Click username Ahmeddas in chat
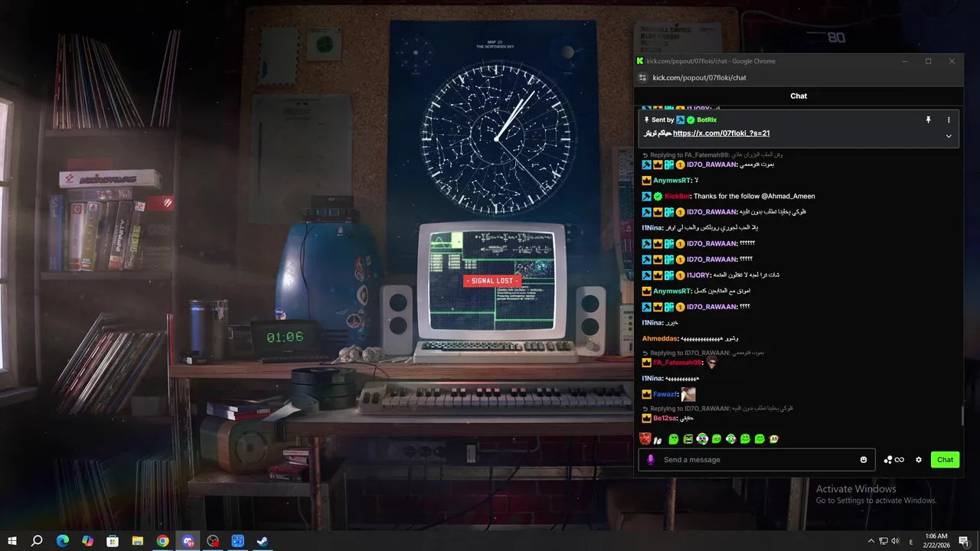Viewport: 980px width, 551px height. click(660, 338)
